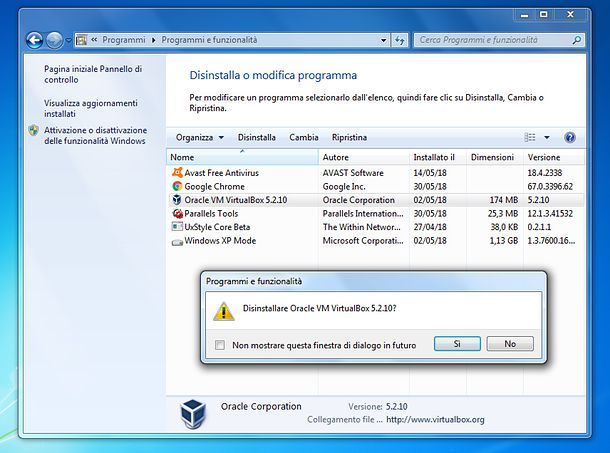Viewport: 610px width, 453px height.
Task: Click the blue help icon
Action: pos(570,137)
